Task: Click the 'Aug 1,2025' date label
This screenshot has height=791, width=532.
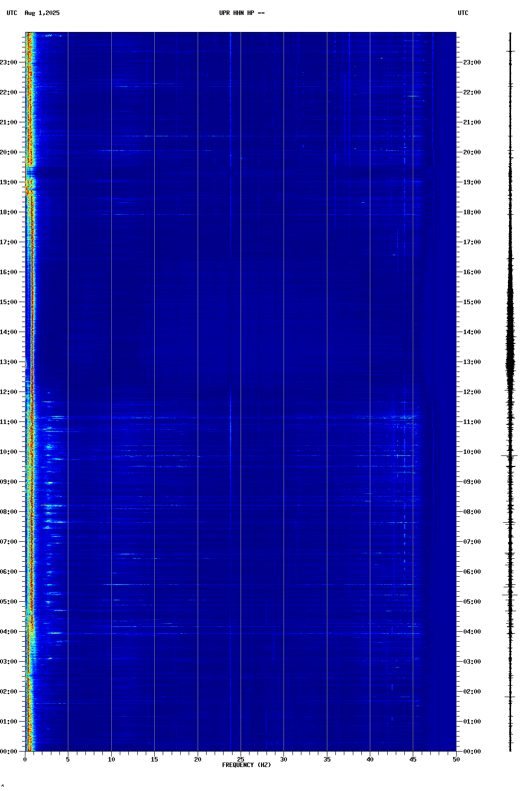Action: click(42, 13)
